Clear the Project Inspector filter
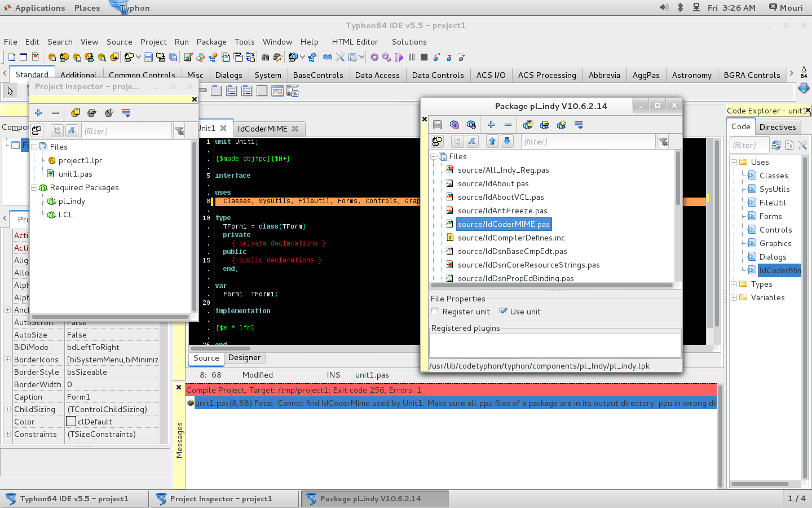This screenshot has height=508, width=812. [x=179, y=131]
